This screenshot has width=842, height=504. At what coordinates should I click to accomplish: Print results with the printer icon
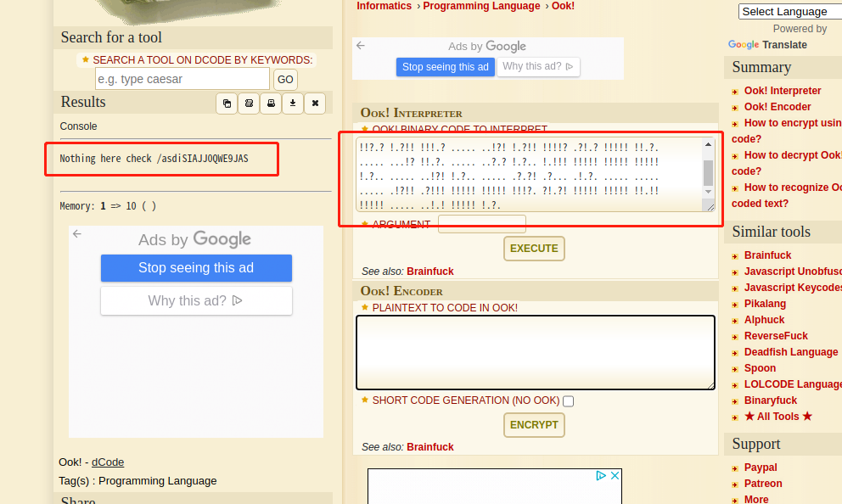point(271,103)
